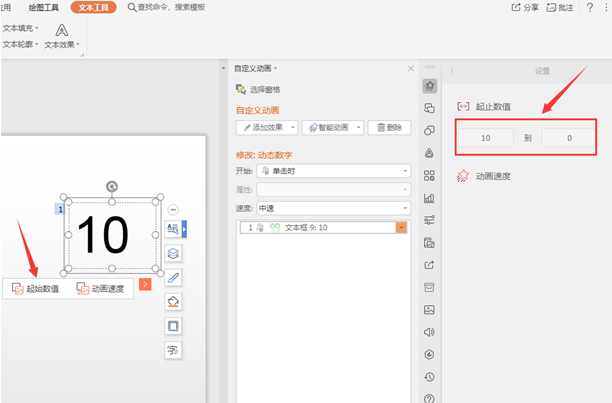
Task: Open the 文本效果 menu
Action: click(62, 45)
